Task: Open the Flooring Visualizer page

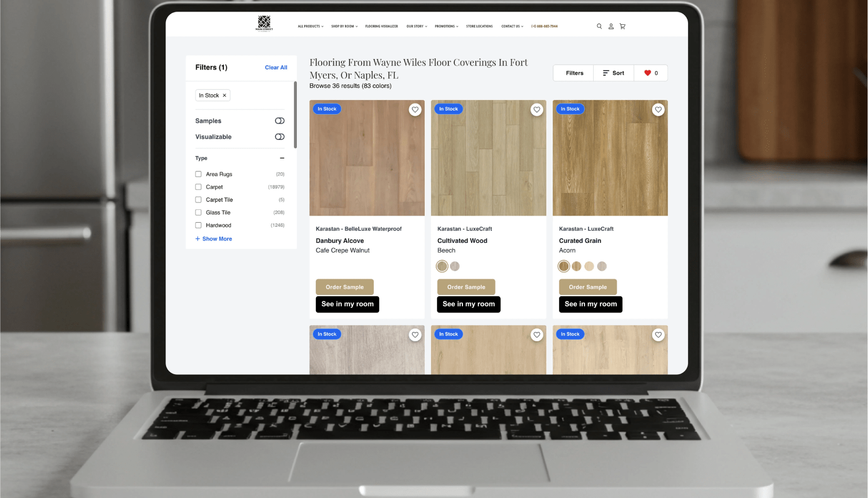Action: (x=381, y=26)
